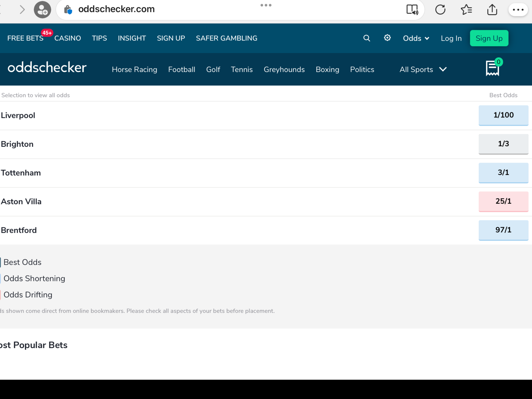Click the Log In link
The width and height of the screenshot is (532, 399).
pos(451,38)
